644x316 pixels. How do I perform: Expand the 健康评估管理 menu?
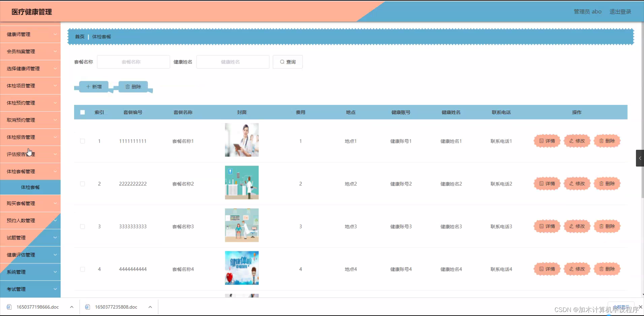30,255
